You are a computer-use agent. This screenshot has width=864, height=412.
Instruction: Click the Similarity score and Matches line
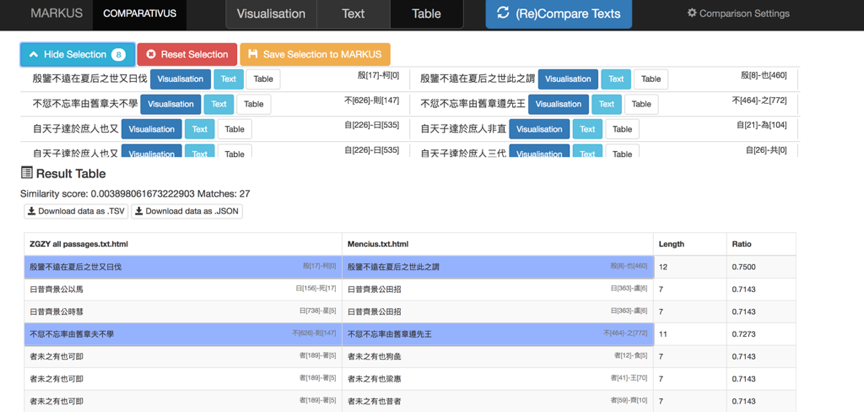point(136,194)
